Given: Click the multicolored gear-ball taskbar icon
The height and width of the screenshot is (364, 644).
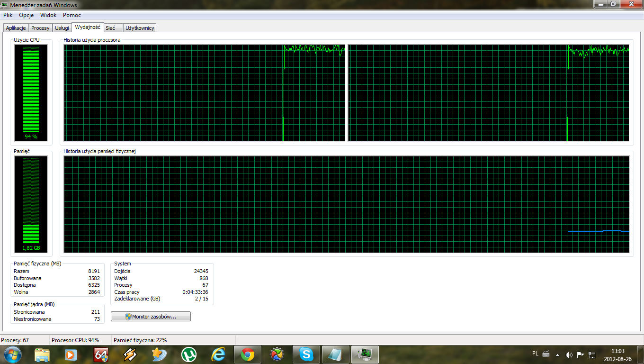Looking at the screenshot, I should 277,355.
